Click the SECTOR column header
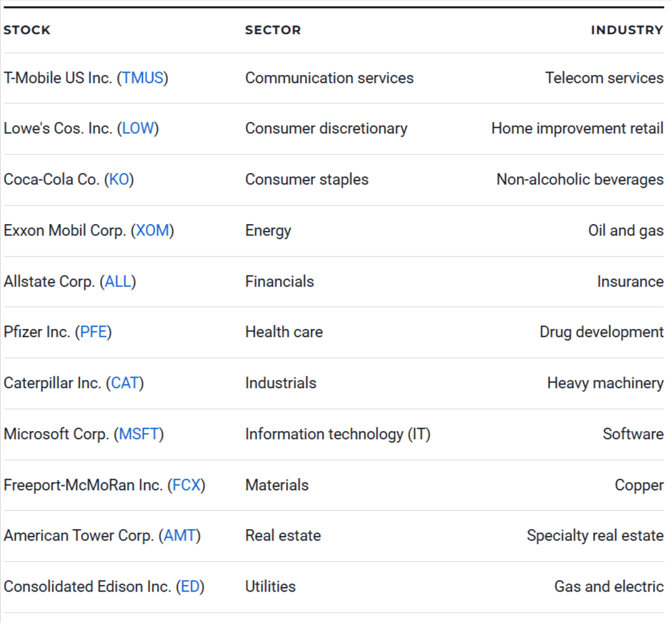 click(273, 30)
